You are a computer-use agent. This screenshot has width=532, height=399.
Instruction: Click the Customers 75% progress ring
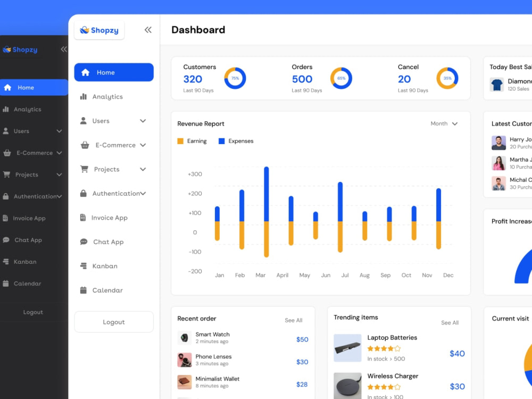pos(235,78)
